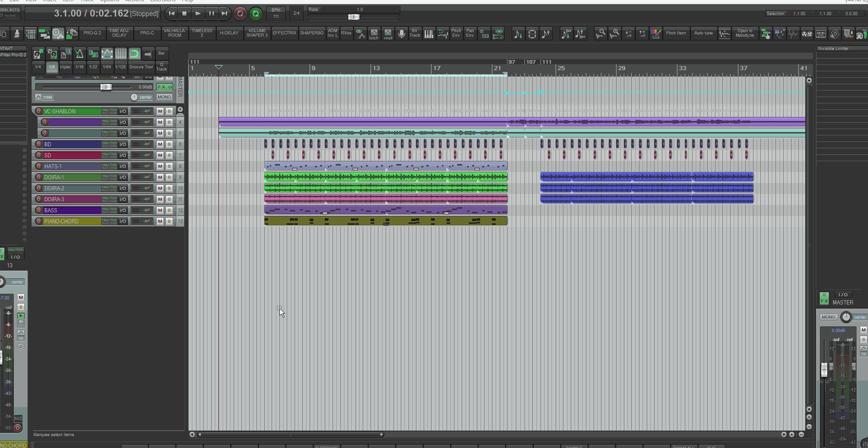Click the note pitch down icon
Image resolution: width=868 pixels, height=448 pixels.
518,34
